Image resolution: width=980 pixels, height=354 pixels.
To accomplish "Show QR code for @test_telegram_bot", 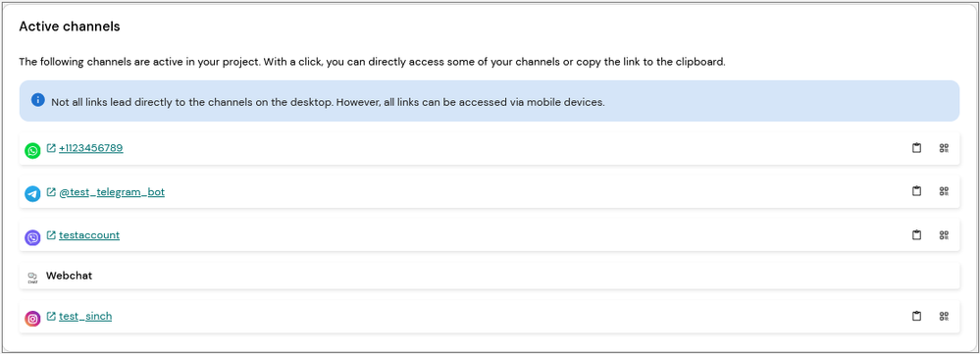I will click(x=944, y=191).
